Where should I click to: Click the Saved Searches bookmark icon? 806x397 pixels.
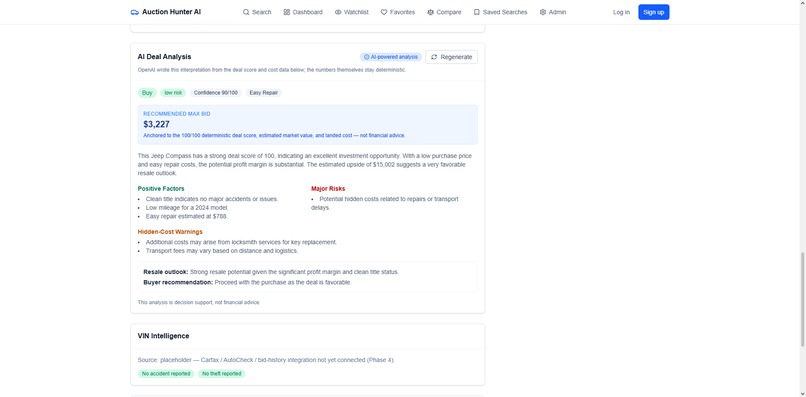point(477,12)
